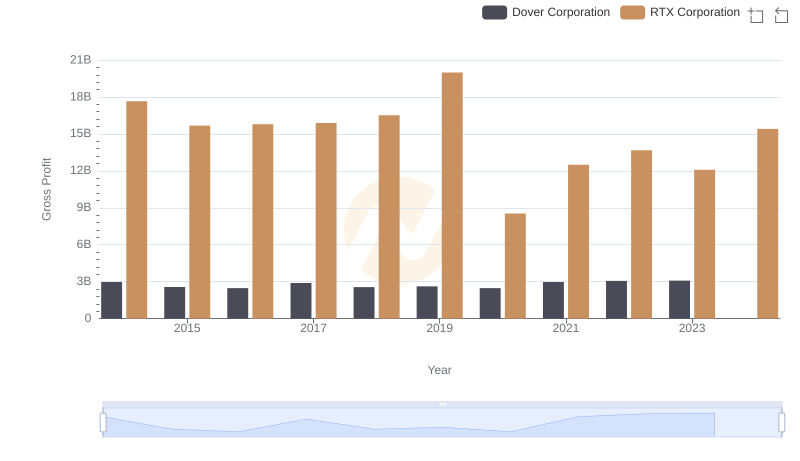Click the RTX bar for 2018
This screenshot has height=461, width=800.
pos(389,217)
